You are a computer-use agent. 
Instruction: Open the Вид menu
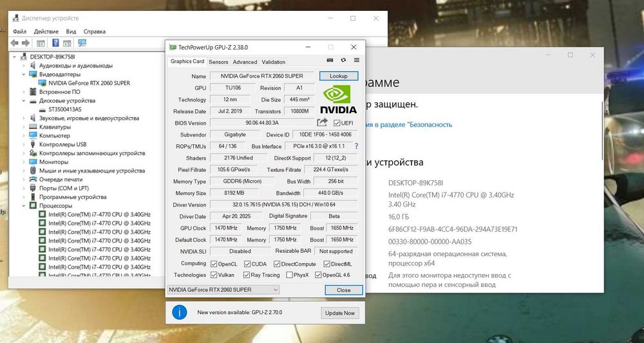click(x=71, y=32)
